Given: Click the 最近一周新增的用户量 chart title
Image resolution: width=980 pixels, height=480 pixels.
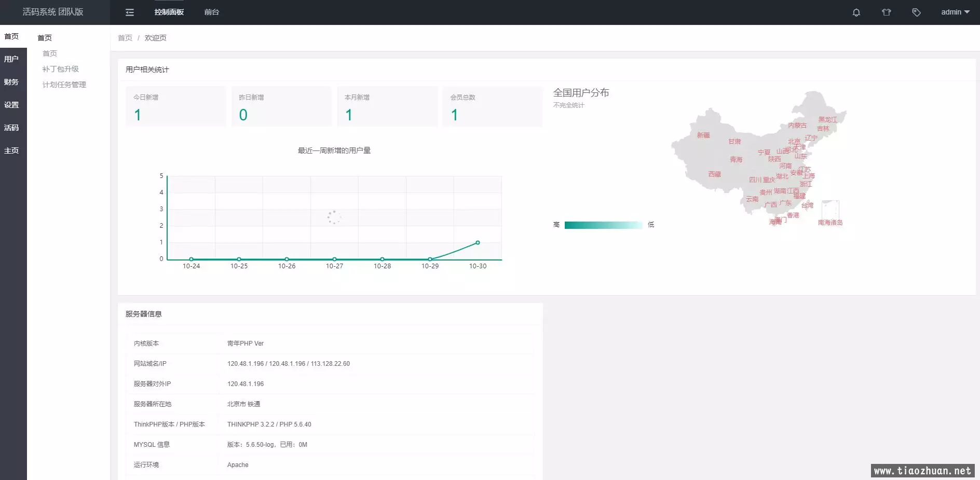Looking at the screenshot, I should [x=334, y=150].
